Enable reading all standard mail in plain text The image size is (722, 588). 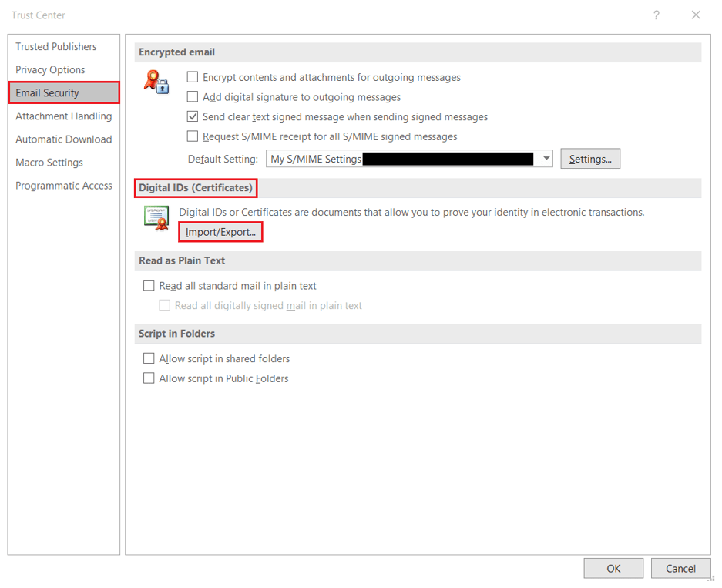(x=148, y=285)
